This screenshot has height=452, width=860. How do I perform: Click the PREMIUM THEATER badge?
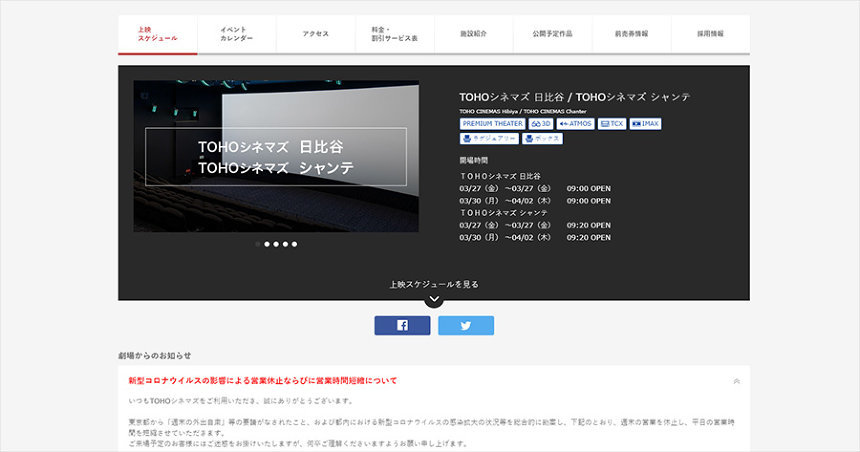pyautogui.click(x=493, y=124)
